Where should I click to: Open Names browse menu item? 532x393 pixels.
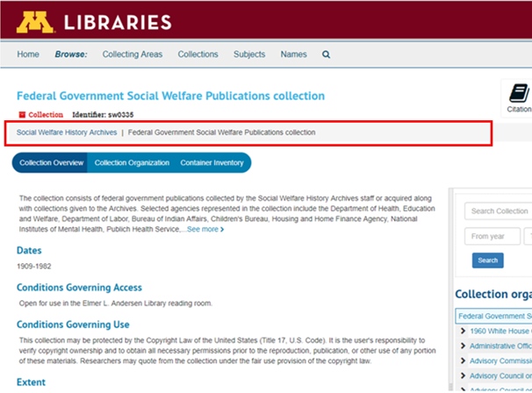pyautogui.click(x=293, y=54)
